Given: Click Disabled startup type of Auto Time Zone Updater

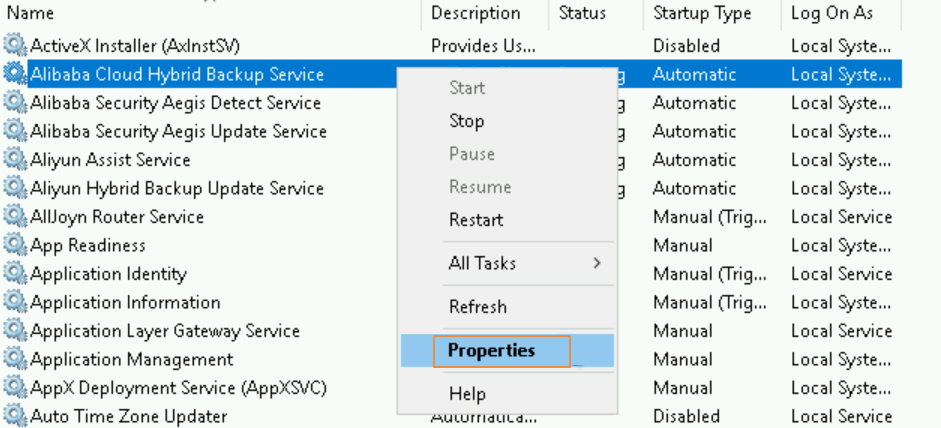Looking at the screenshot, I should (x=686, y=416).
